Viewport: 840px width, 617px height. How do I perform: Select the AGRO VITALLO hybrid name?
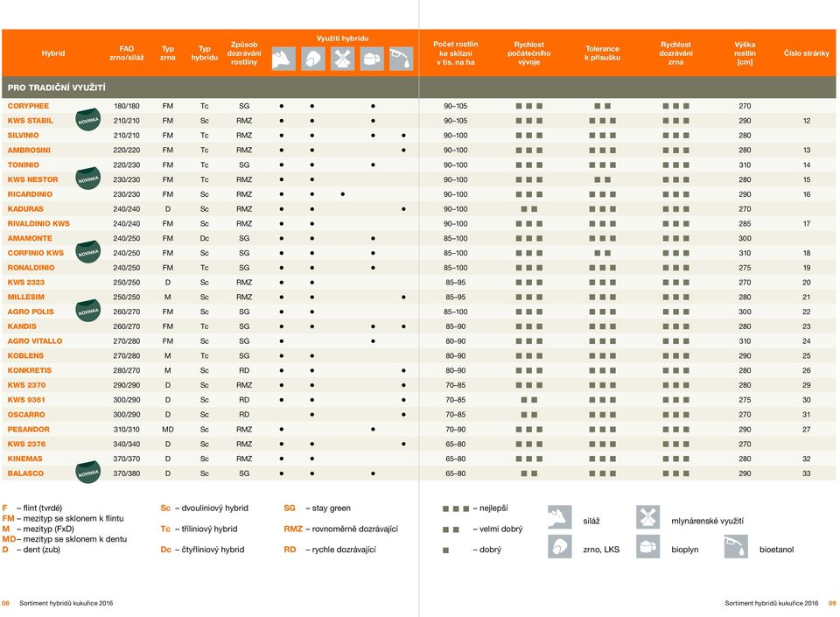pyautogui.click(x=35, y=341)
